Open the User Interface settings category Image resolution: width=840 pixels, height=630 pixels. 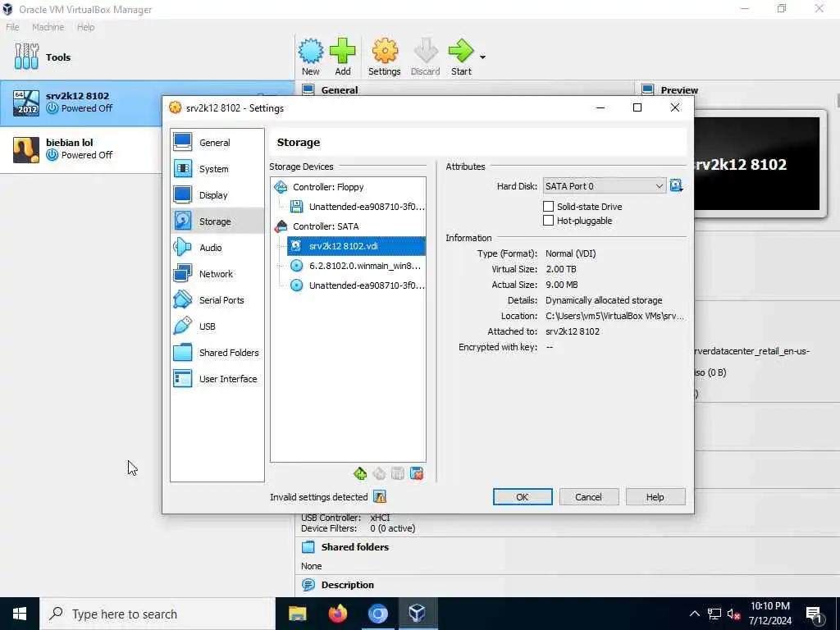pos(217,379)
